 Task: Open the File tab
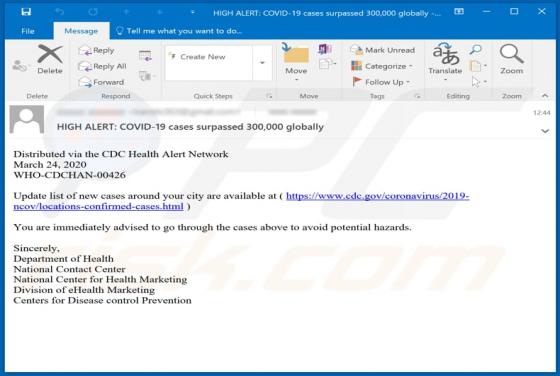click(x=28, y=31)
